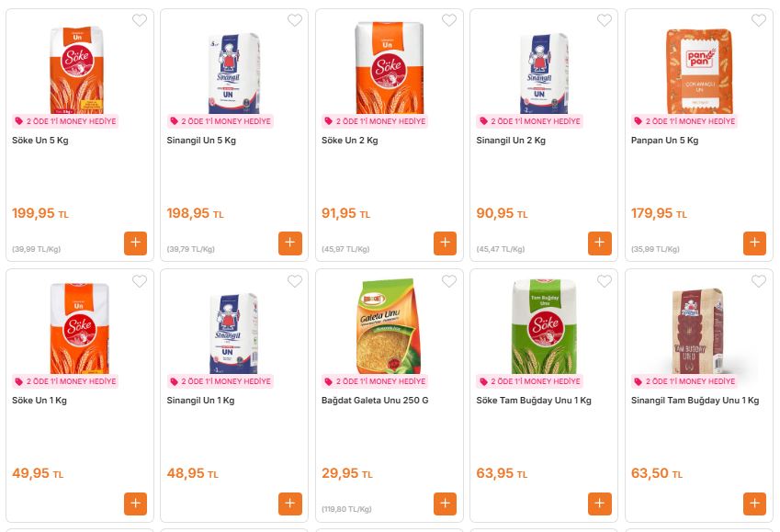Open the Sinangil Un 5 Kg product title

201,141
